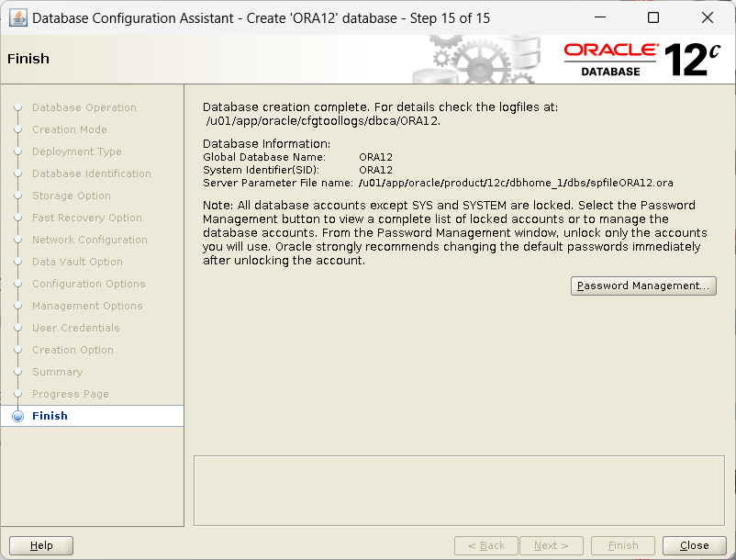736x560 pixels.
Task: Click the Java application icon in title bar
Action: (18, 18)
